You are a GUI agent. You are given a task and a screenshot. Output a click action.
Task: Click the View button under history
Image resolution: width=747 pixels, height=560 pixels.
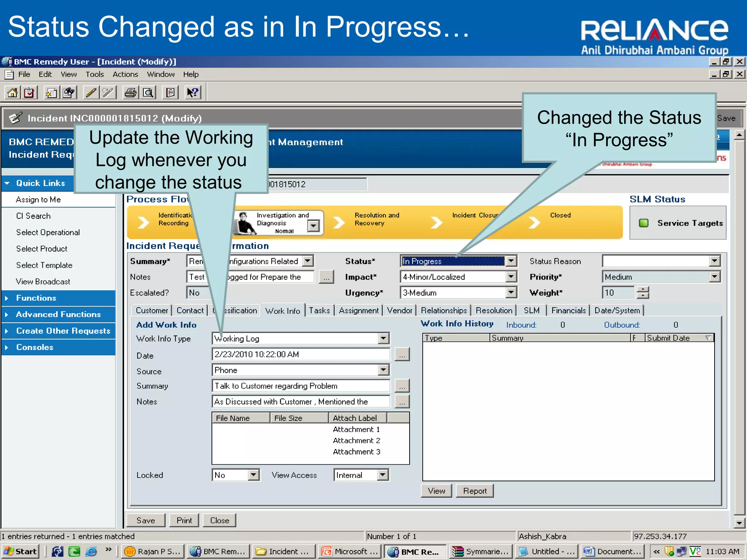[436, 491]
